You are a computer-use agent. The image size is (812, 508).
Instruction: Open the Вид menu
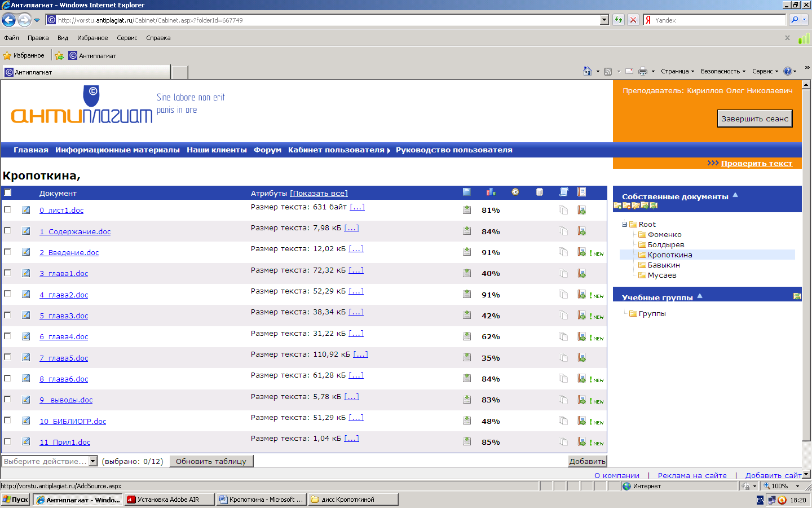[x=63, y=38]
